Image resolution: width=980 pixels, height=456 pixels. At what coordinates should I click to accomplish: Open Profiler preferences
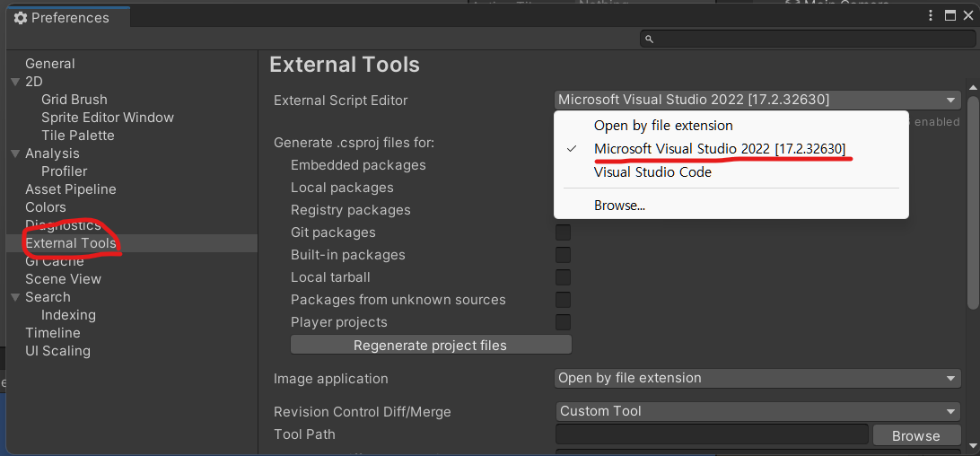64,171
